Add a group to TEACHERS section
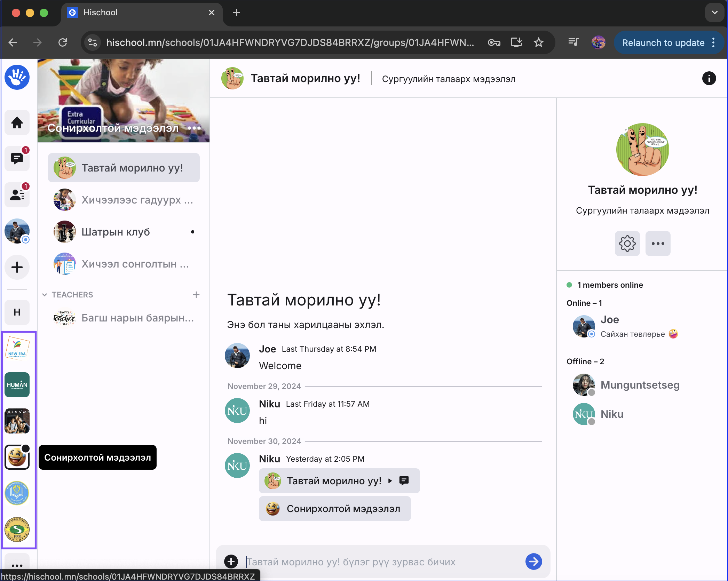728x581 pixels. click(196, 295)
